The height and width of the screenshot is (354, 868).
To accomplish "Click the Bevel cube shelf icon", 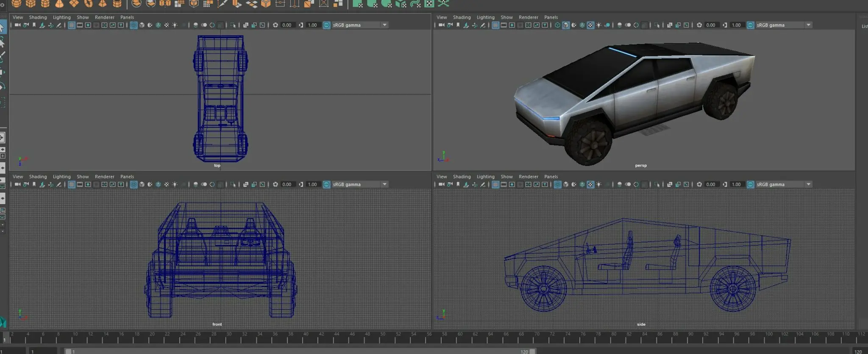I will 266,4.
